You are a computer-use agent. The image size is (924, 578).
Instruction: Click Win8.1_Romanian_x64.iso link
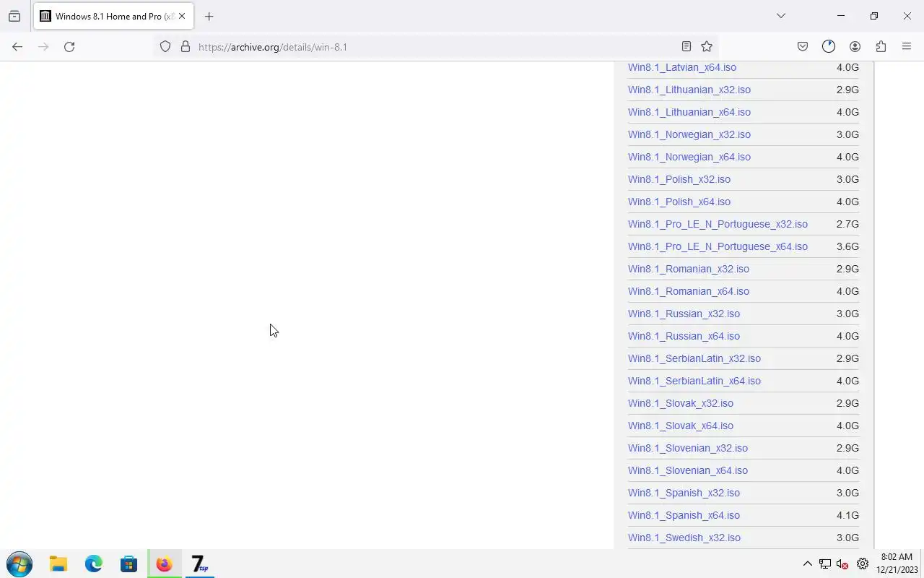[x=689, y=291]
